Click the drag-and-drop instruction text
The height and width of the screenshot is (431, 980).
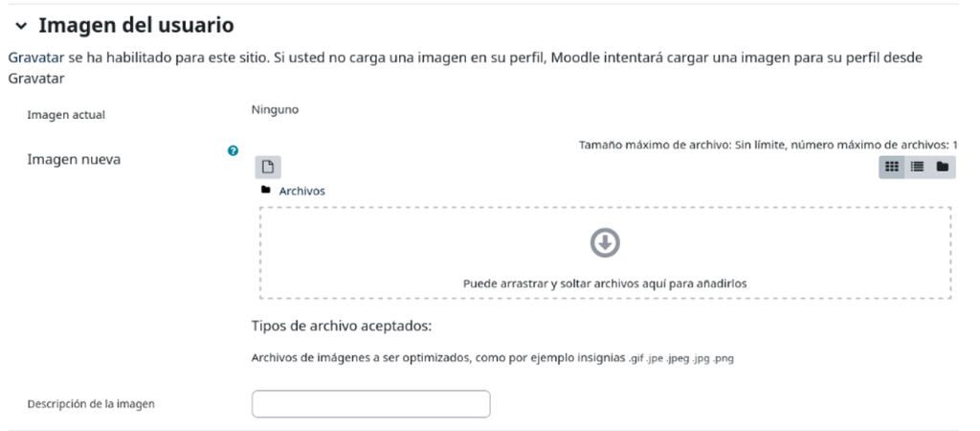(604, 284)
